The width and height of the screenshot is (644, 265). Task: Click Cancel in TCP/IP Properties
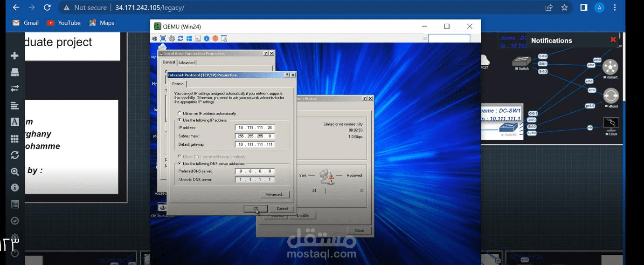(282, 209)
